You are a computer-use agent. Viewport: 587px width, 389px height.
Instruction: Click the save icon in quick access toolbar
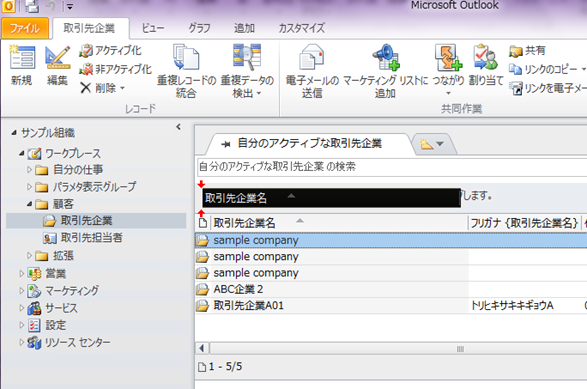coord(33,6)
